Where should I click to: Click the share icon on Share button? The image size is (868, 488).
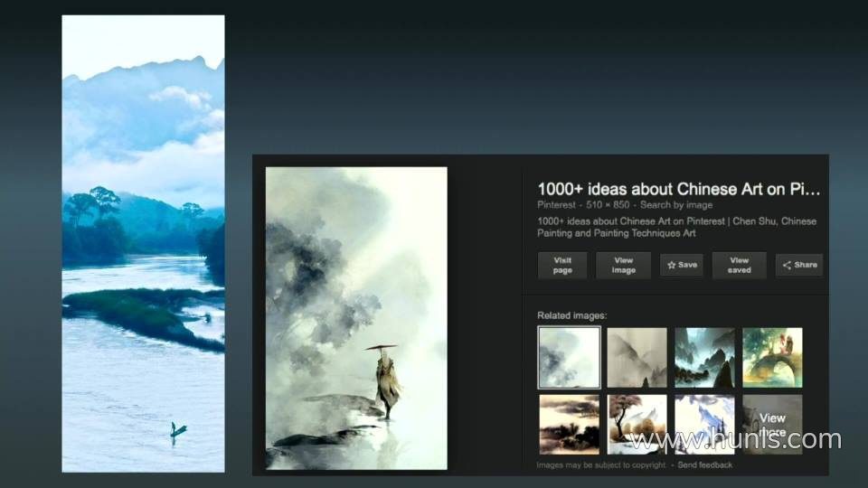(x=787, y=265)
